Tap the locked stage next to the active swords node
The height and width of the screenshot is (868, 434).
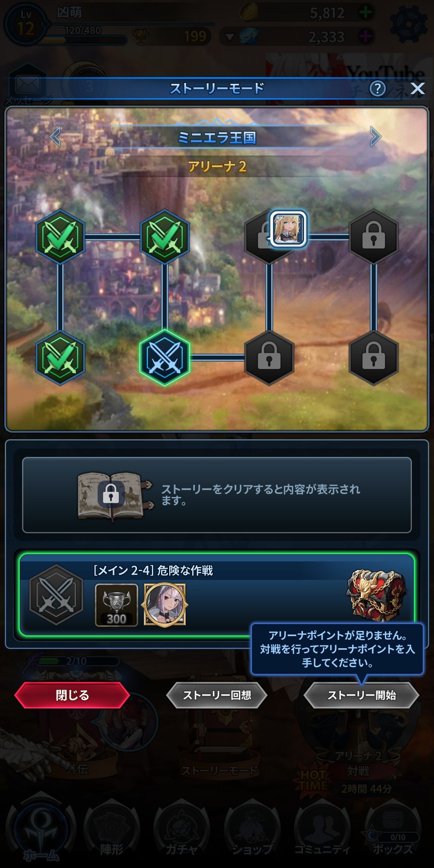coord(269,358)
